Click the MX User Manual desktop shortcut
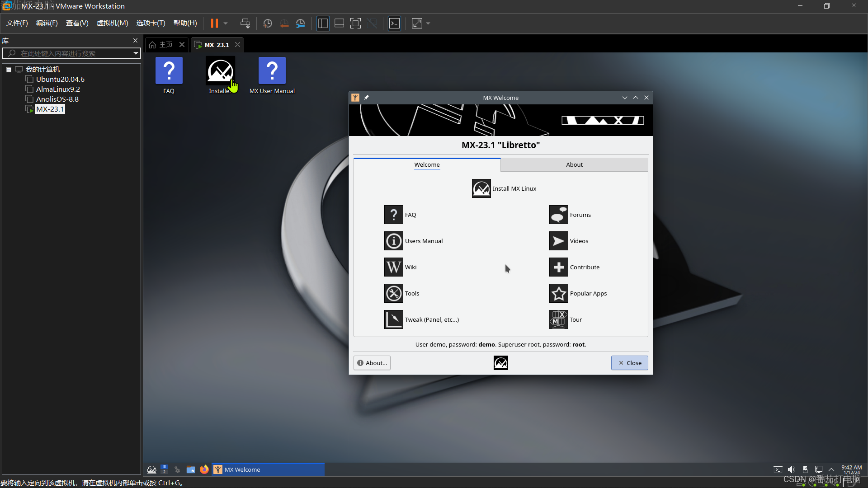The width and height of the screenshot is (868, 488). [x=272, y=75]
